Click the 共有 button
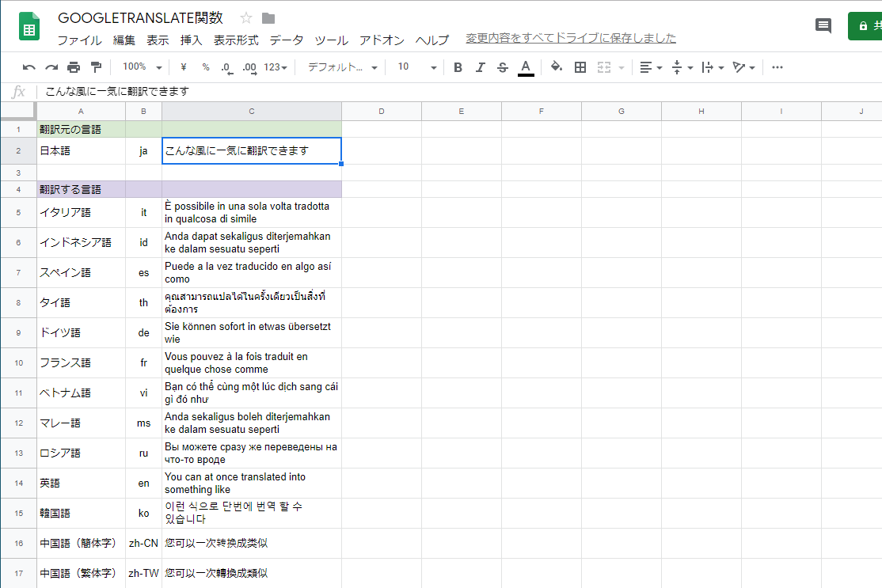 (x=869, y=25)
